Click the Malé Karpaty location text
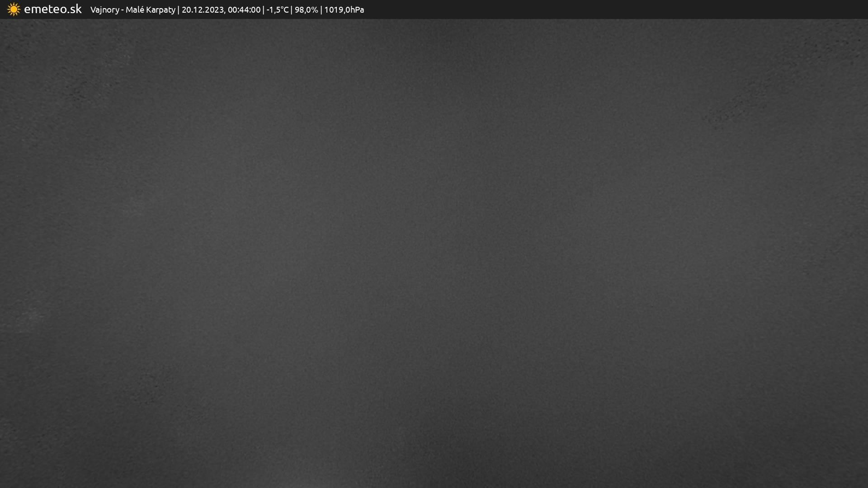This screenshot has width=868, height=488. click(x=150, y=9)
